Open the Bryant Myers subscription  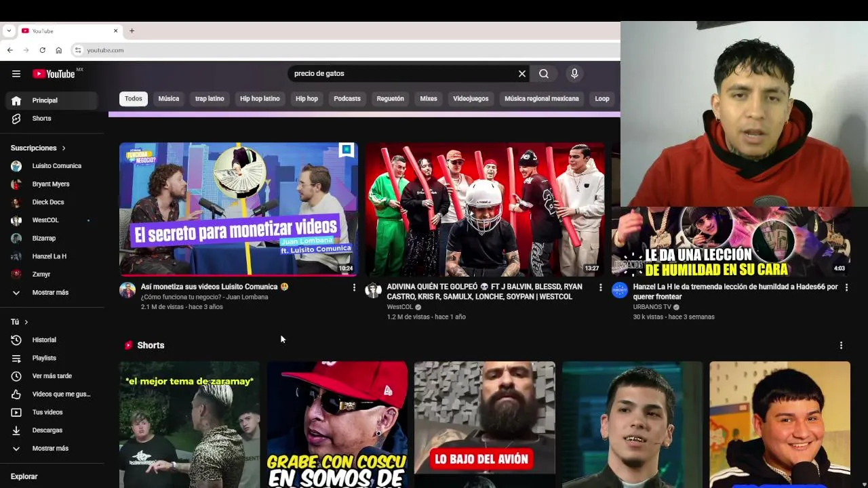[52, 184]
